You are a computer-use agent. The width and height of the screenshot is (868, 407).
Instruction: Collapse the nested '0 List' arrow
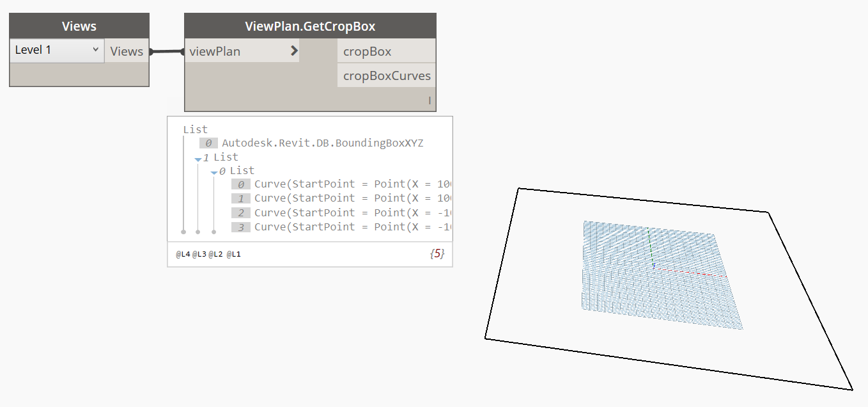(214, 172)
